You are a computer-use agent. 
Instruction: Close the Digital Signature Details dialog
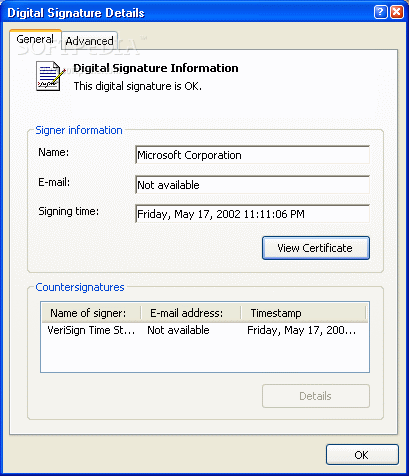[397, 12]
